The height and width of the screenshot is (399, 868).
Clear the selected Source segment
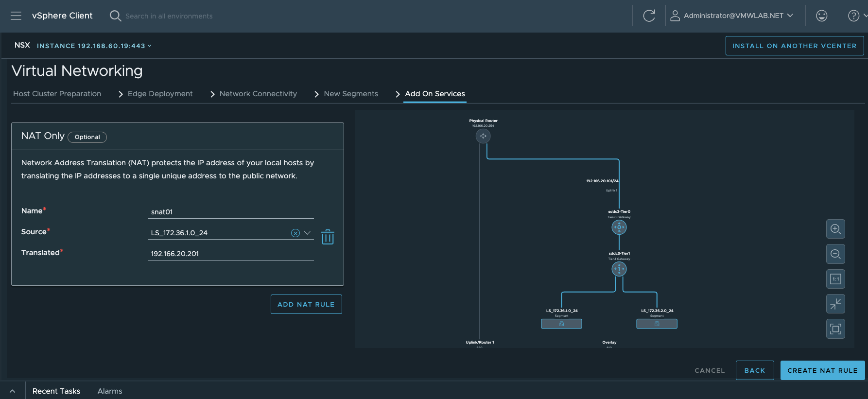pos(295,233)
